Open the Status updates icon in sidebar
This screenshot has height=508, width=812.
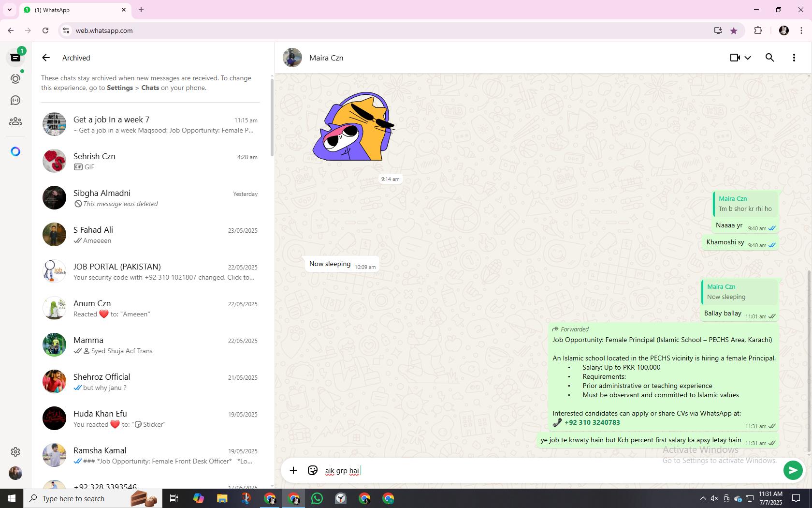coord(15,79)
